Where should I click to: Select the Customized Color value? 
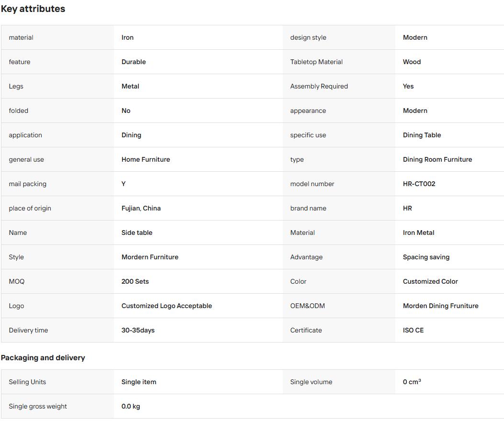click(430, 281)
